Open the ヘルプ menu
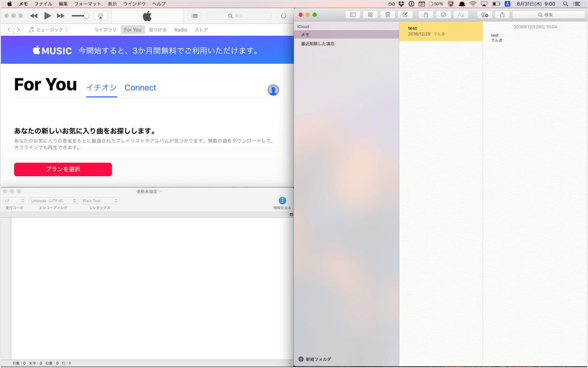This screenshot has height=368, width=588. coord(159,4)
